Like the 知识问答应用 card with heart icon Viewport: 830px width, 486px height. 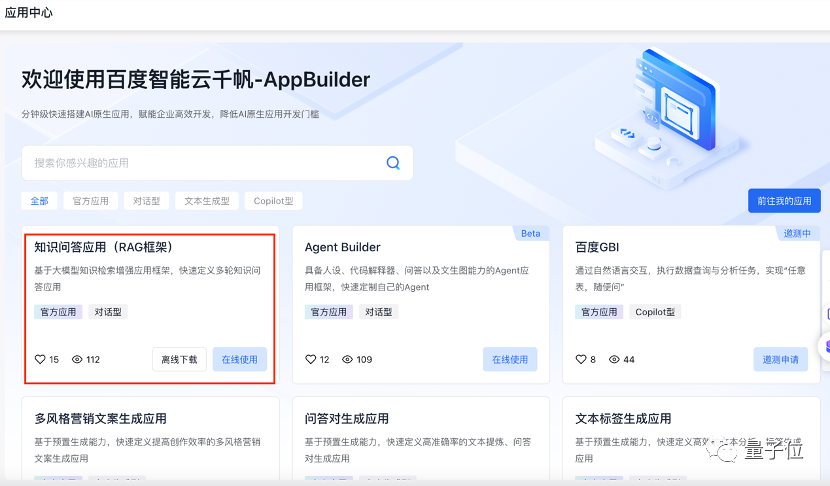40,359
